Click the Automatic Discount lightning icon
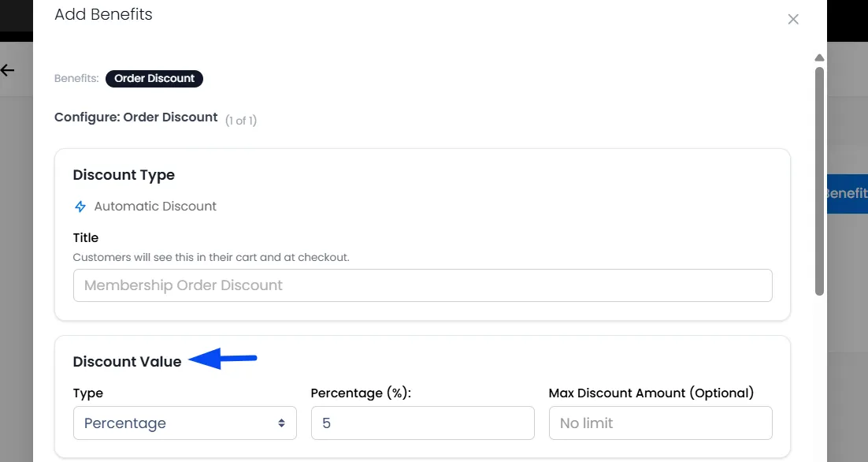The height and width of the screenshot is (462, 868). coord(80,207)
